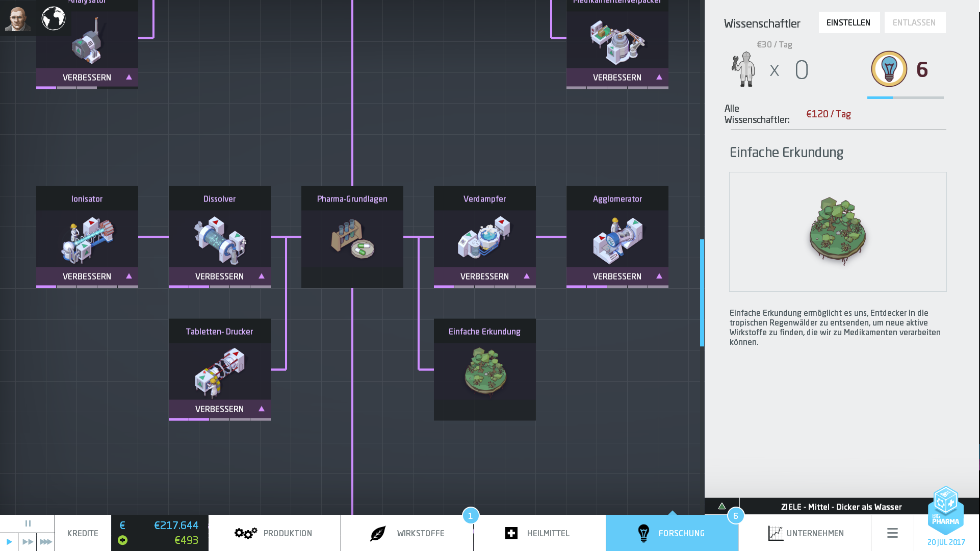
Task: Click the scientist figure icon
Action: click(744, 69)
